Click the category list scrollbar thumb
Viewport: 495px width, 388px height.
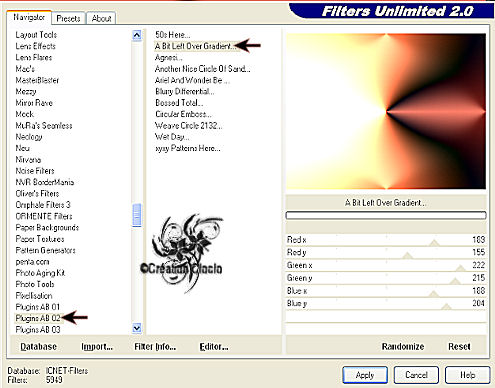[137, 215]
